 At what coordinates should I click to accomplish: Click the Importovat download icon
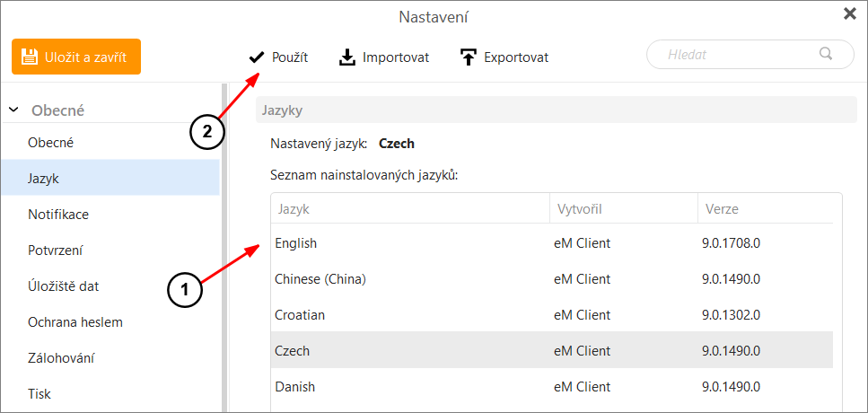347,57
